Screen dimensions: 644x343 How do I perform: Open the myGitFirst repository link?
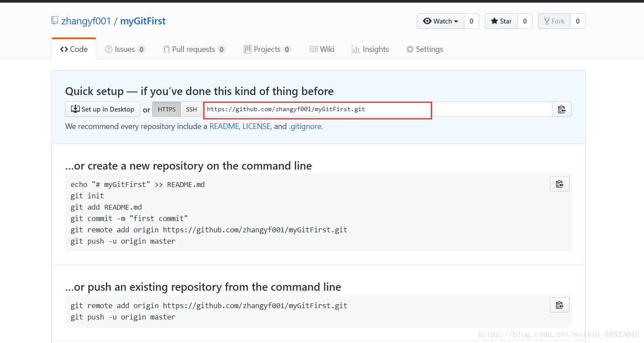[x=143, y=21]
